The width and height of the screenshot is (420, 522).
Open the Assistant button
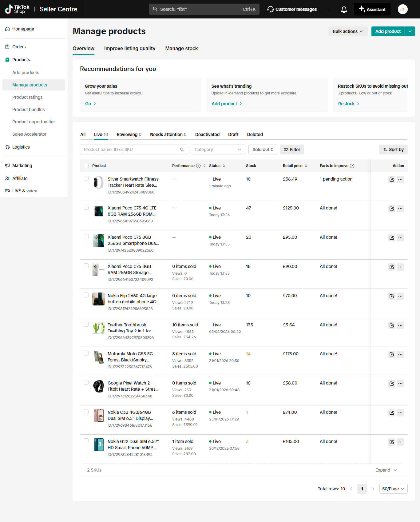372,9
